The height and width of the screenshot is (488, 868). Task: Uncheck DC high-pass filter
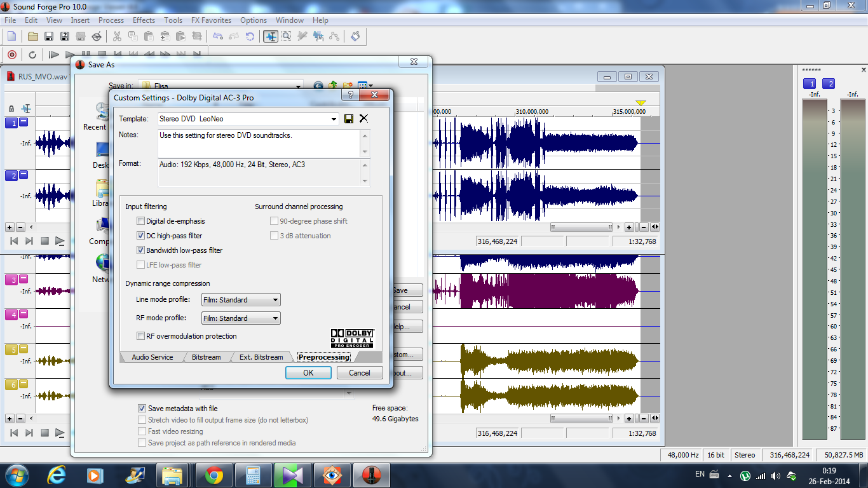click(141, 236)
